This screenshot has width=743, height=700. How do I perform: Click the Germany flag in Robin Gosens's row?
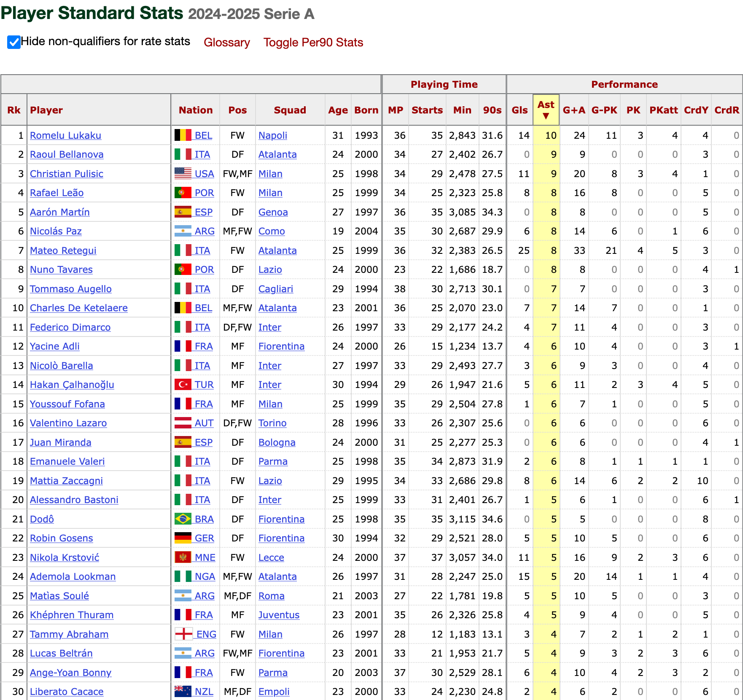tap(183, 538)
